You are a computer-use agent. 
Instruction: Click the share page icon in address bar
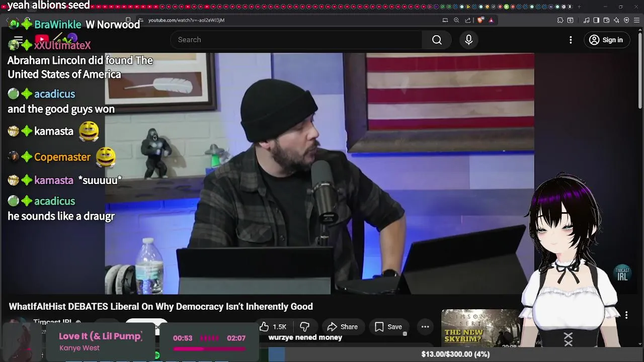point(468,20)
